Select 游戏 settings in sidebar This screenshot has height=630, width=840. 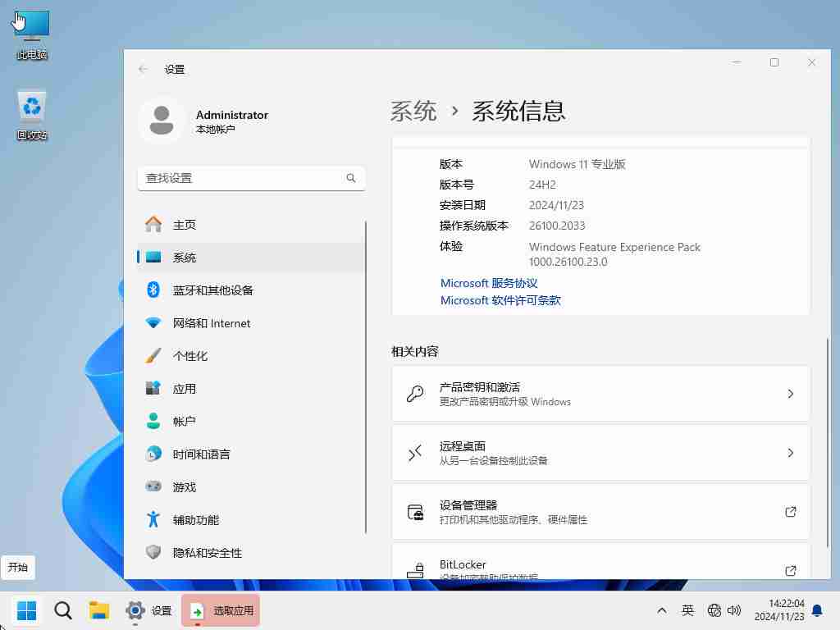184,487
